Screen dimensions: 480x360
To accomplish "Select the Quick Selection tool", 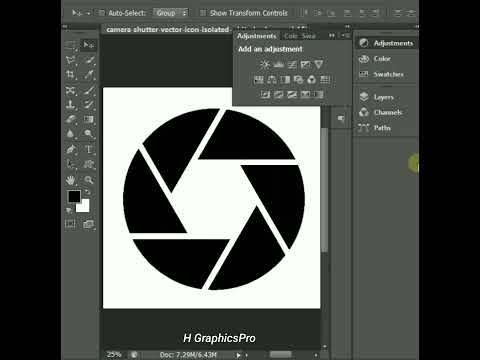I will click(x=89, y=60).
